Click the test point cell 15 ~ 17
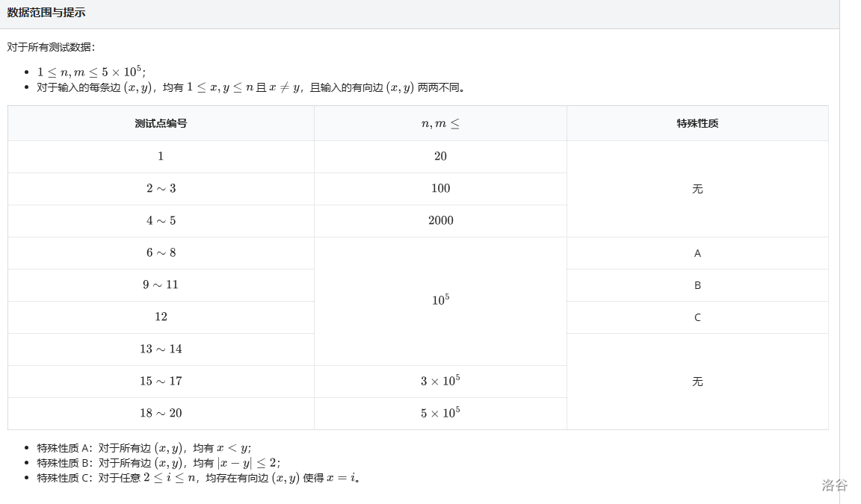Screen dimensions: 861x504 (x=161, y=381)
